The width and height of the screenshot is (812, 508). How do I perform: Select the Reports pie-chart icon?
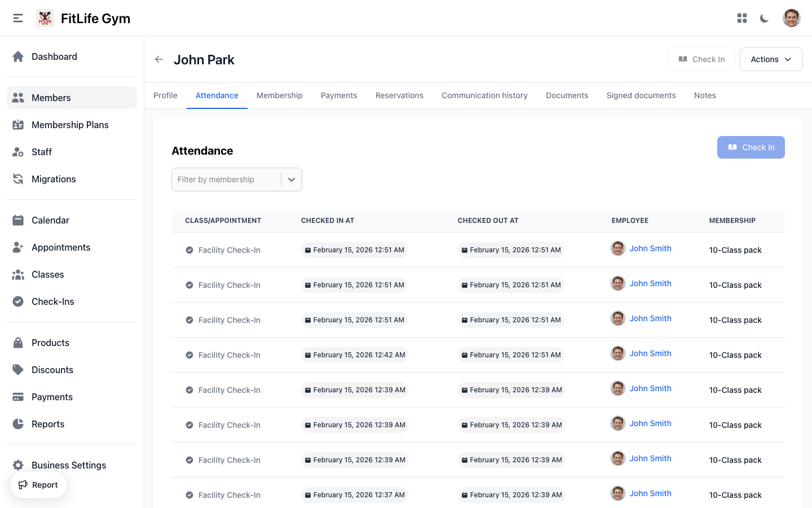tap(18, 424)
